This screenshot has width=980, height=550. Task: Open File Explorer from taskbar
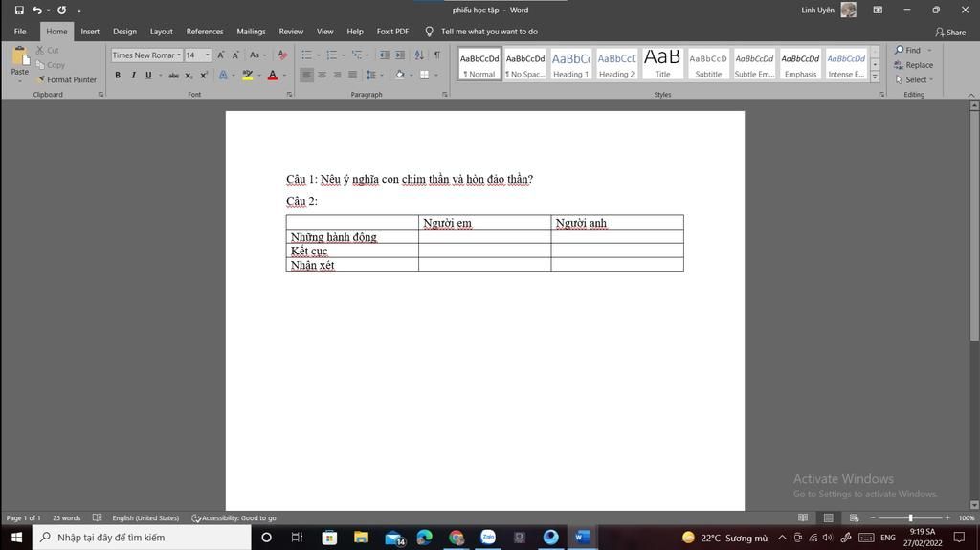click(361, 537)
